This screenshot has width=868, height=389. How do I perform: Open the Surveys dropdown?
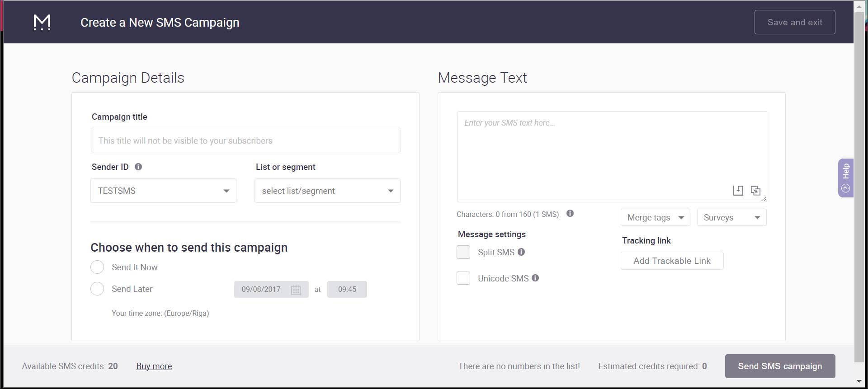731,217
